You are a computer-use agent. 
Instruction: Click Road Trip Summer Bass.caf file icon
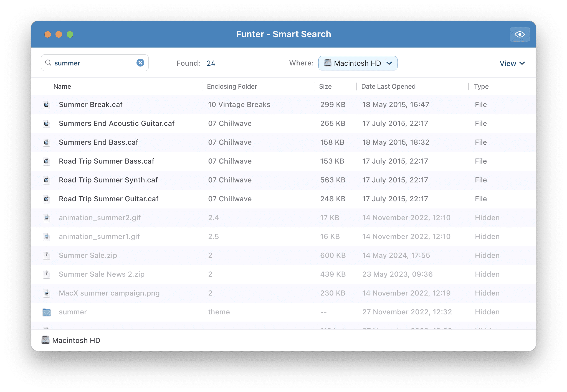point(47,161)
